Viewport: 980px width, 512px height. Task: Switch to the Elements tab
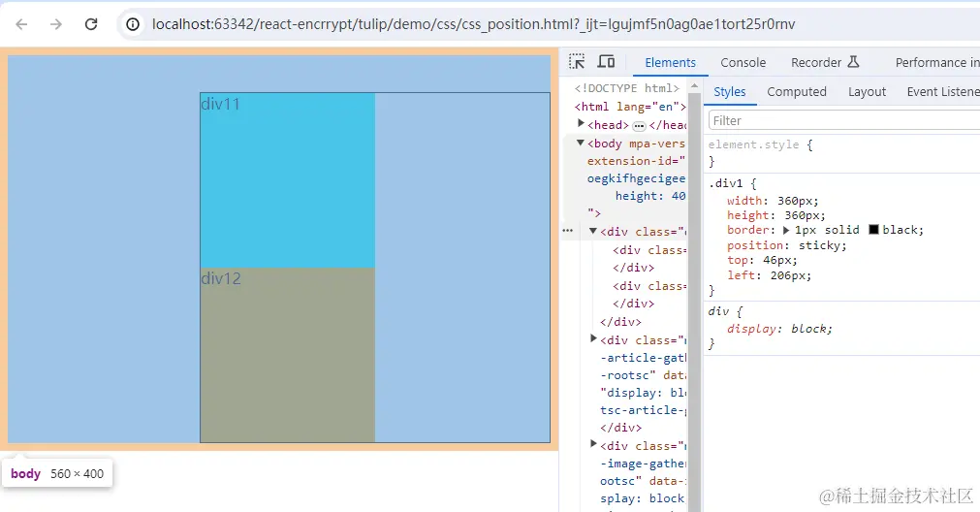pos(670,62)
